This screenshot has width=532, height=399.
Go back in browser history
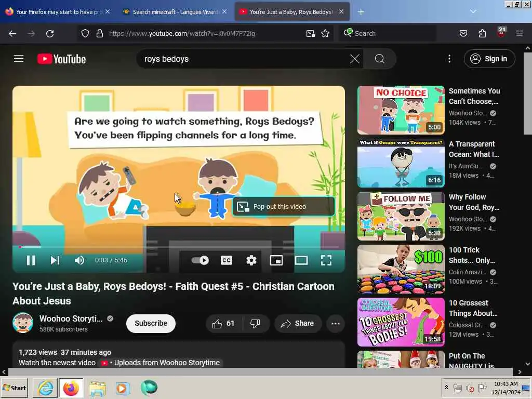pyautogui.click(x=12, y=33)
